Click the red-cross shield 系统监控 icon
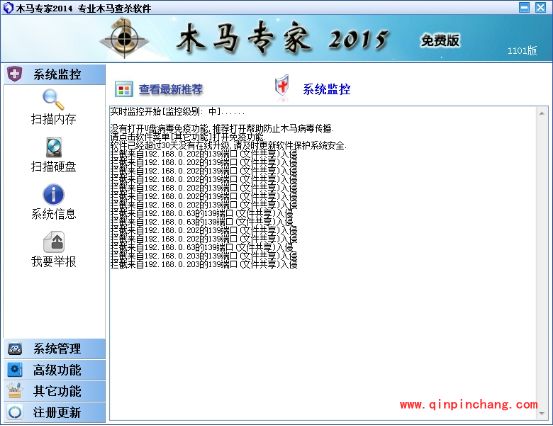This screenshot has width=553, height=426. click(x=282, y=86)
